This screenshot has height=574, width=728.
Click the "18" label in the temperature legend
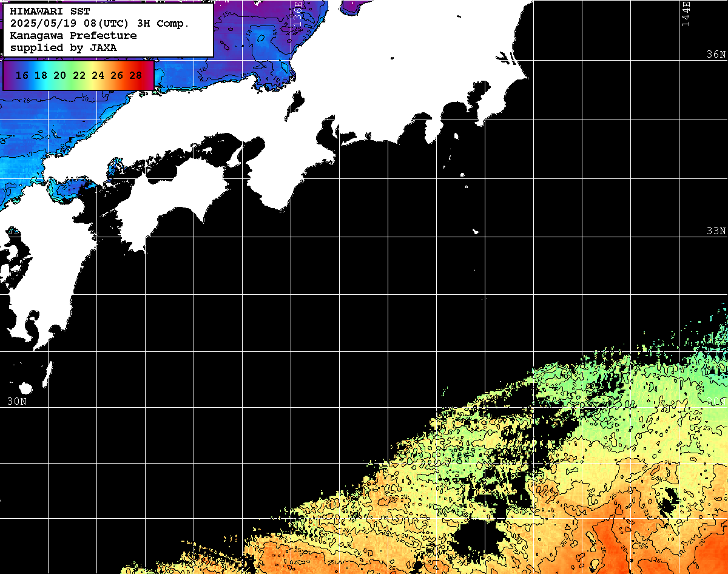pyautogui.click(x=41, y=75)
